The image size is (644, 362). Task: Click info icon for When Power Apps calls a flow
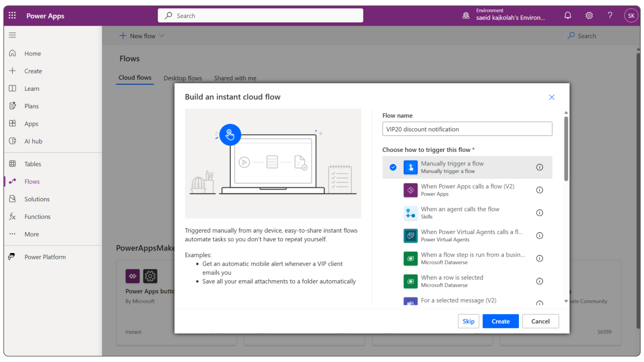click(x=540, y=190)
